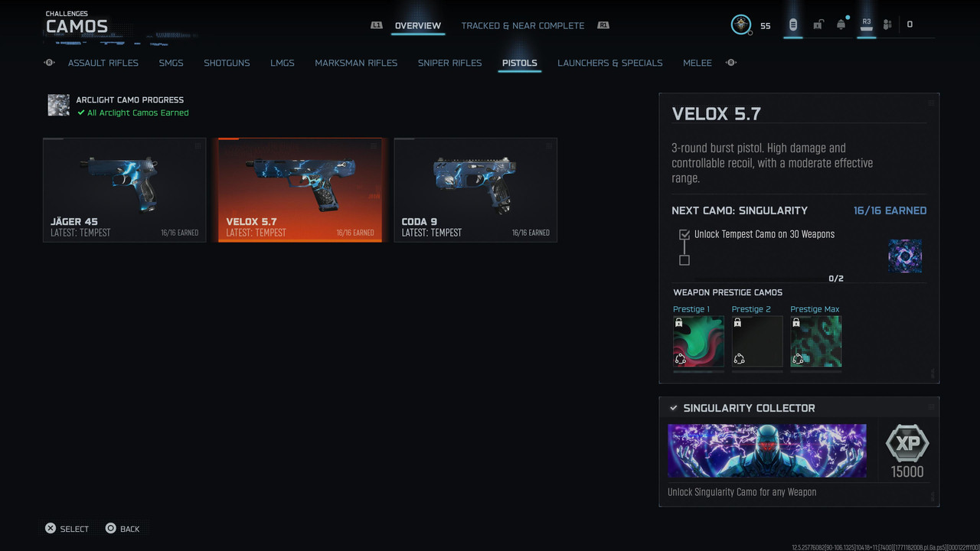
Task: Open the player rank emblem icon
Action: 741,24
